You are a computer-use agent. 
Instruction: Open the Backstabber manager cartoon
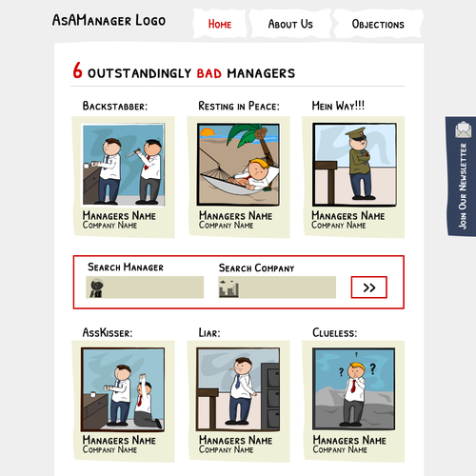coord(123,165)
